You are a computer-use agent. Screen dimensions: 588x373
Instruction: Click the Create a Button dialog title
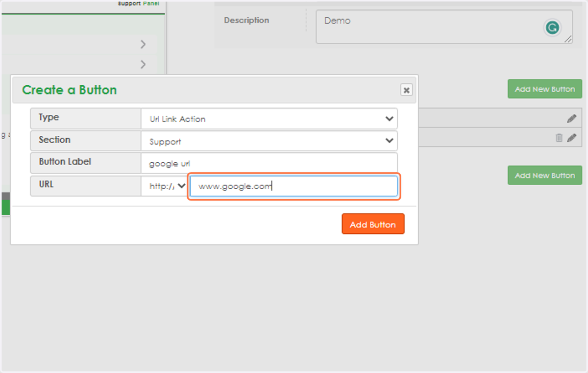(70, 90)
